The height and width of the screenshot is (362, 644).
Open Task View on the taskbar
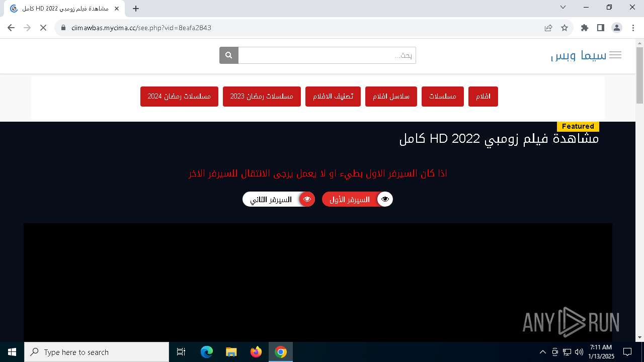click(181, 352)
